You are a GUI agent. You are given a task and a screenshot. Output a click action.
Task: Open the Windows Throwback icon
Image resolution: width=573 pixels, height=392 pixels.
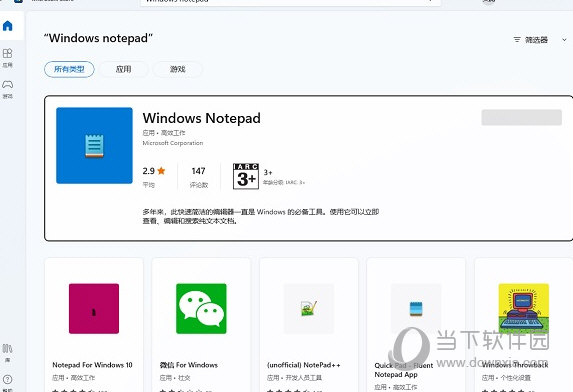point(524,308)
